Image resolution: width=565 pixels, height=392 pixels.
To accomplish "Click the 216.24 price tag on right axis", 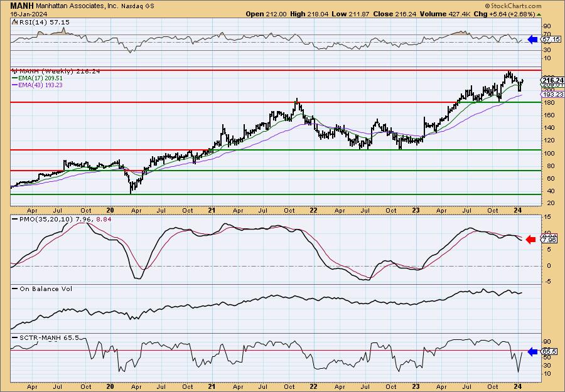I will (552, 81).
